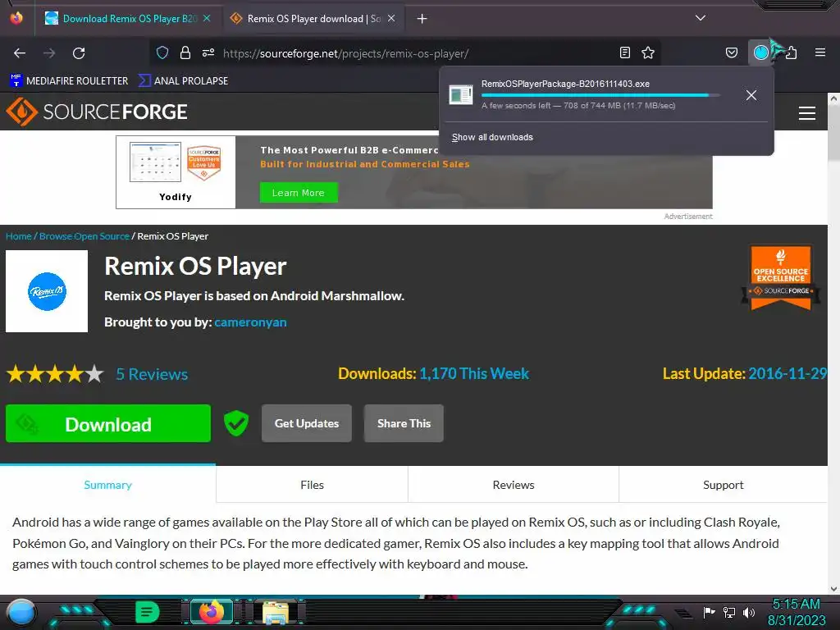Open site permissions icon in address bar

tap(208, 52)
